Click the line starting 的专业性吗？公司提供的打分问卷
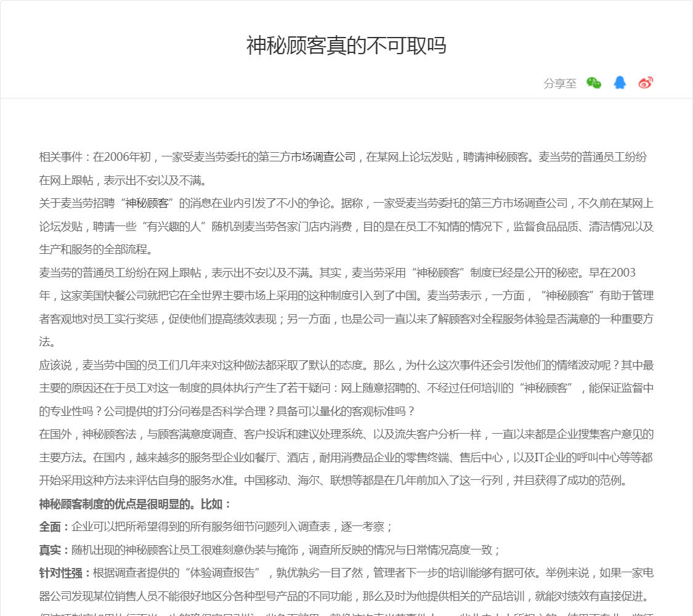This screenshot has height=616, width=693. pyautogui.click(x=227, y=411)
